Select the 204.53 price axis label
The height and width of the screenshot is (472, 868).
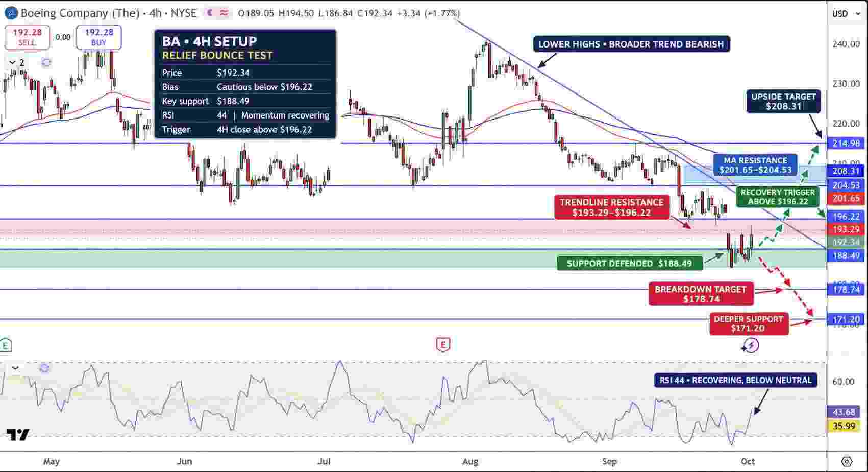pyautogui.click(x=846, y=185)
